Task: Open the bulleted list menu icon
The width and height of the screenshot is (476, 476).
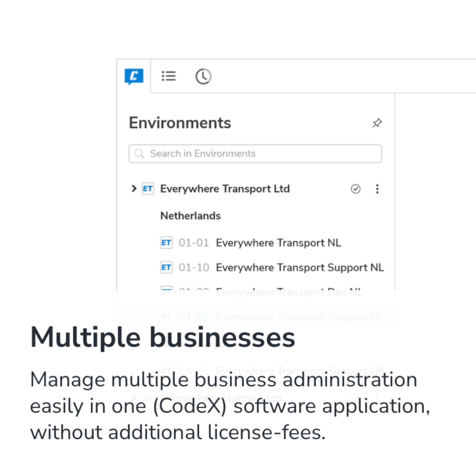Action: click(x=169, y=76)
